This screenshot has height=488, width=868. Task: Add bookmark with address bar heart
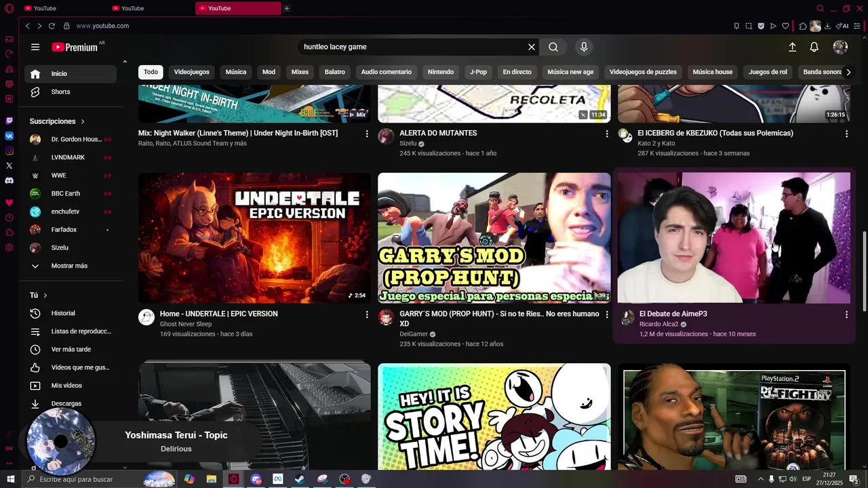point(785,26)
